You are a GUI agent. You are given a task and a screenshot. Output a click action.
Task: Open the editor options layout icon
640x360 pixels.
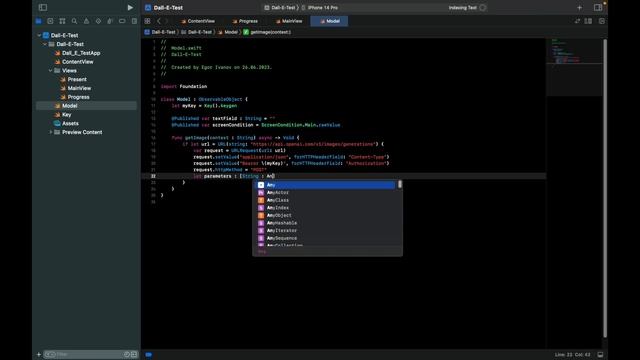click(x=588, y=21)
